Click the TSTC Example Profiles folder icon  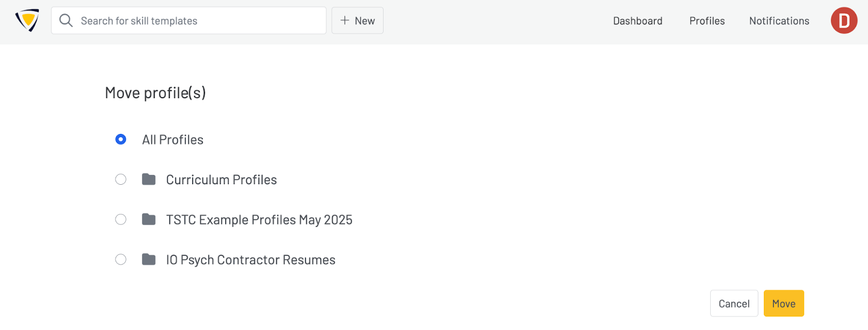pos(149,219)
